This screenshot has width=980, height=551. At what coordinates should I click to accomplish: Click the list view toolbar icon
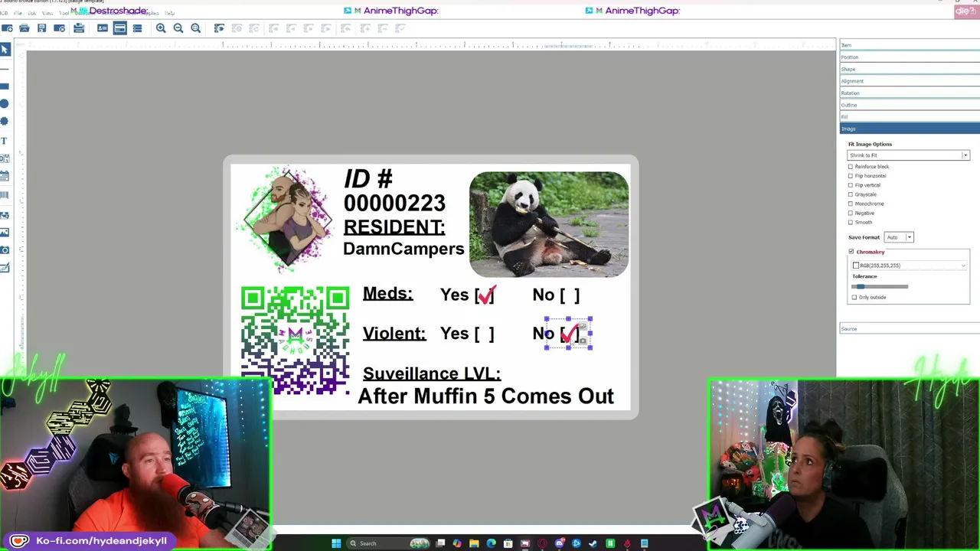(x=137, y=28)
